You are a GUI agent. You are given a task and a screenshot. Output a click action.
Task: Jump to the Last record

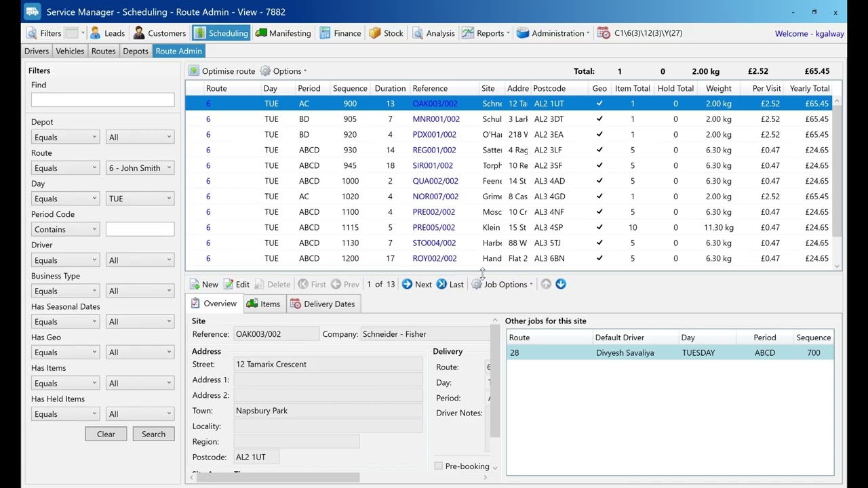point(450,285)
